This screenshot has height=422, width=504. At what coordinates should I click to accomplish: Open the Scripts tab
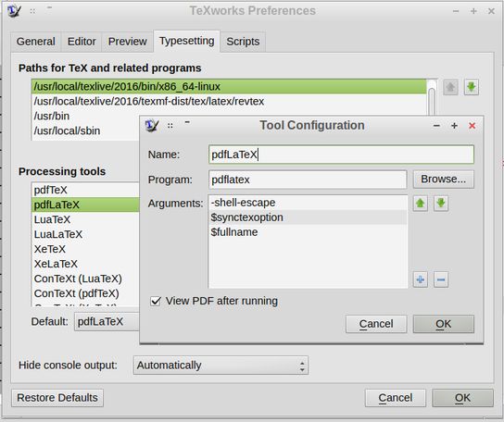pos(243,42)
